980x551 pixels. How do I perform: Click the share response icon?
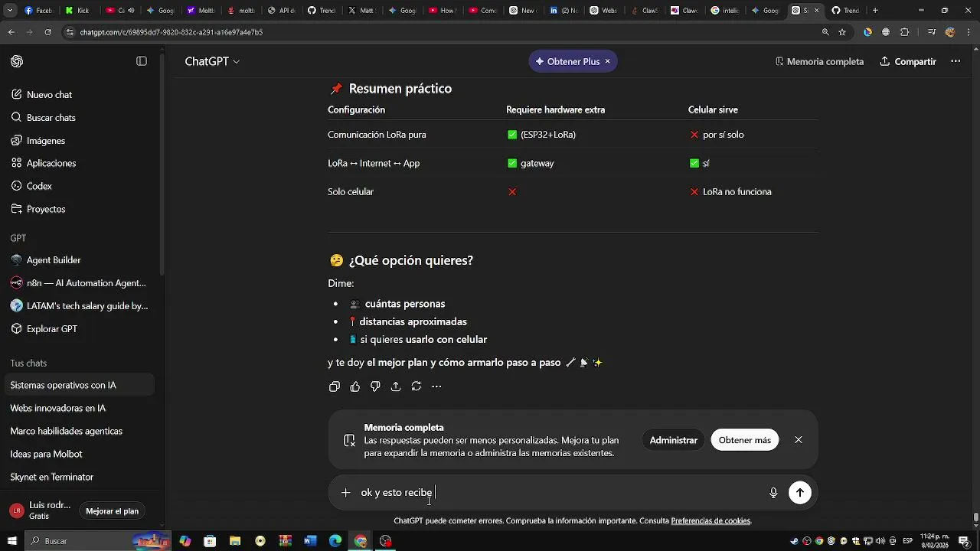(396, 386)
